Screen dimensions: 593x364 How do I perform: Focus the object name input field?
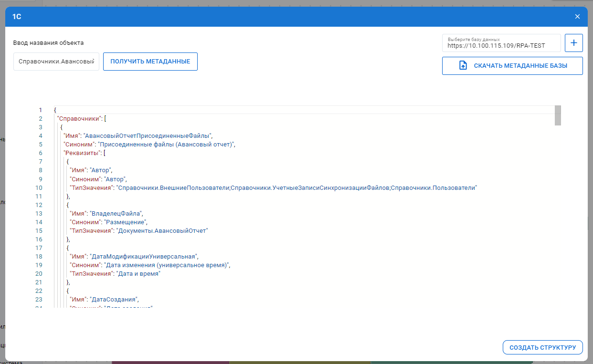[56, 62]
